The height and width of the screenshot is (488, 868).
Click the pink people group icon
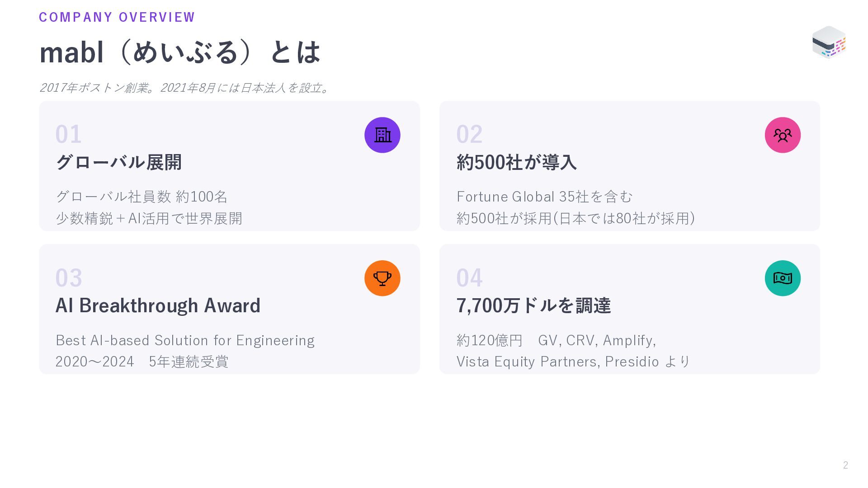(x=783, y=135)
